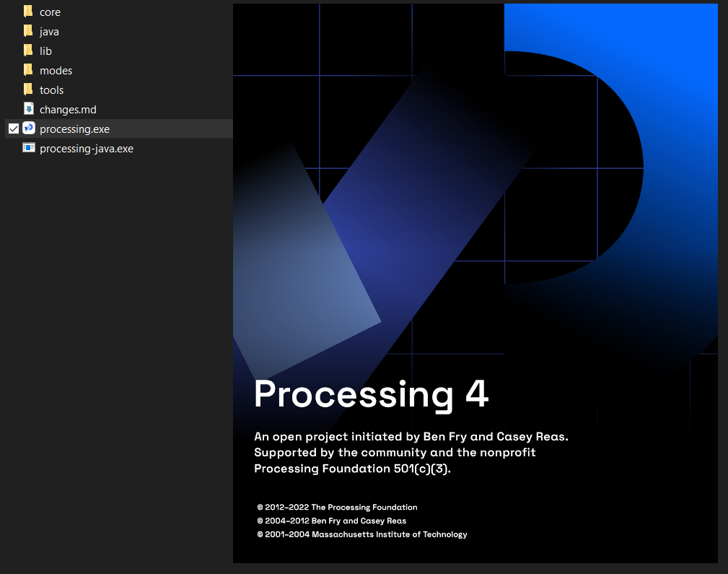This screenshot has height=574, width=728.
Task: Select the 'lib' file name
Action: tap(45, 51)
